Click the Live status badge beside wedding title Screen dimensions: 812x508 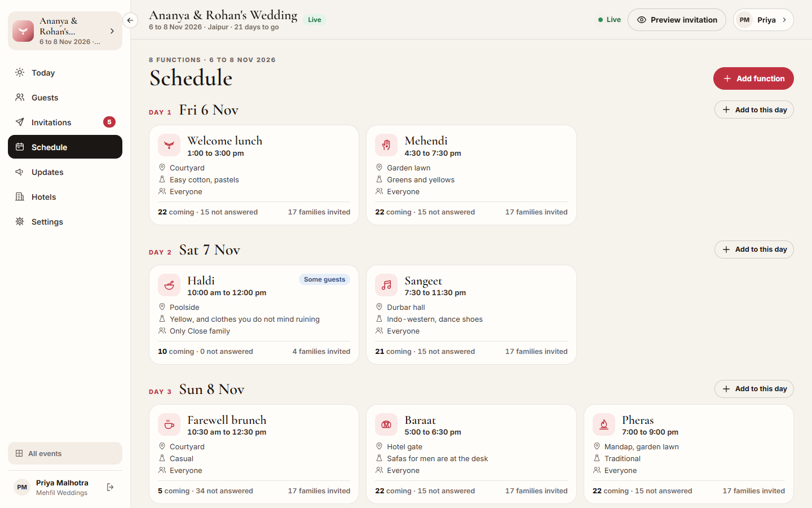tap(315, 20)
